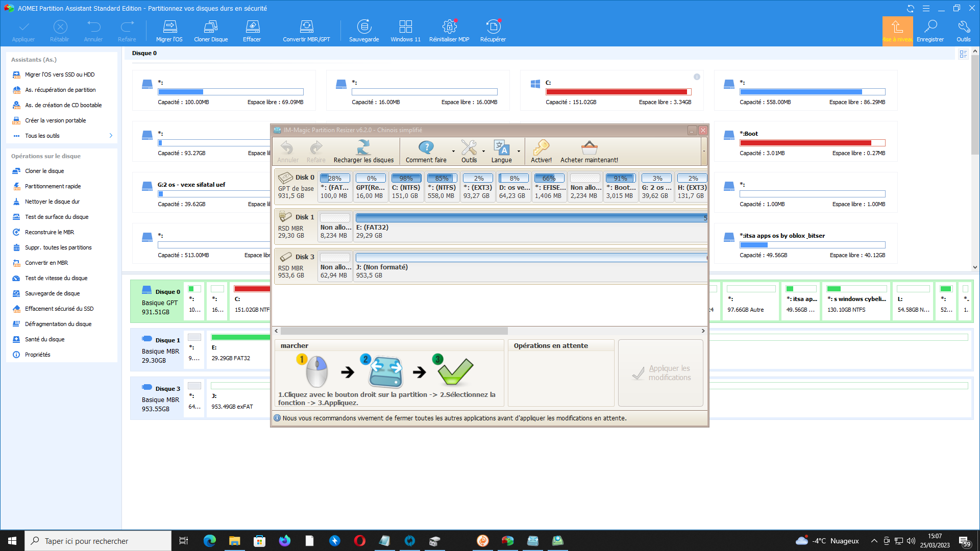
Task: Select L: 54.58GB partition in disk map
Action: point(913,301)
